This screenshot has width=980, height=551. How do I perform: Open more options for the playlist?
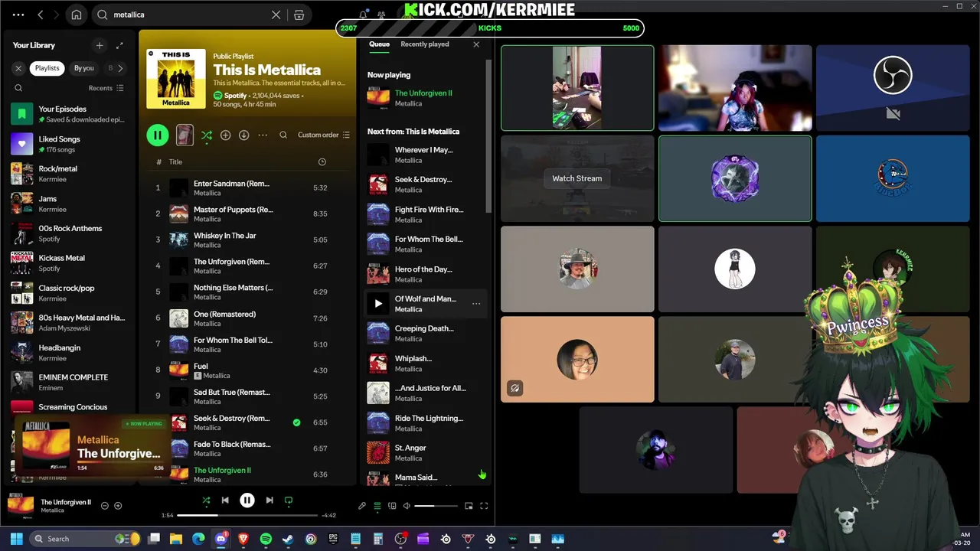(x=263, y=135)
